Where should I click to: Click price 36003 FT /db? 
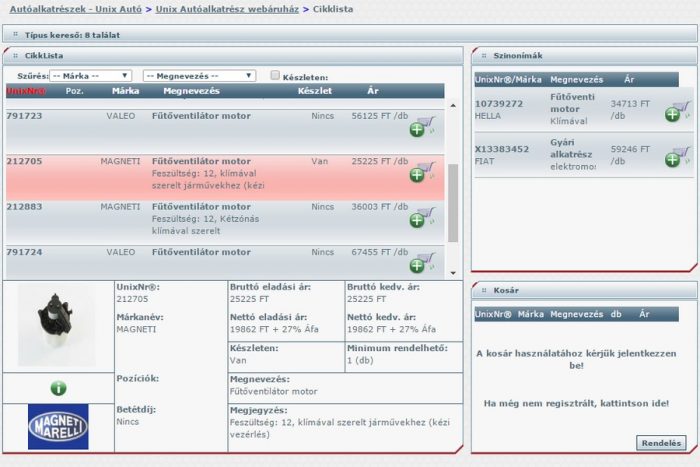pyautogui.click(x=379, y=207)
